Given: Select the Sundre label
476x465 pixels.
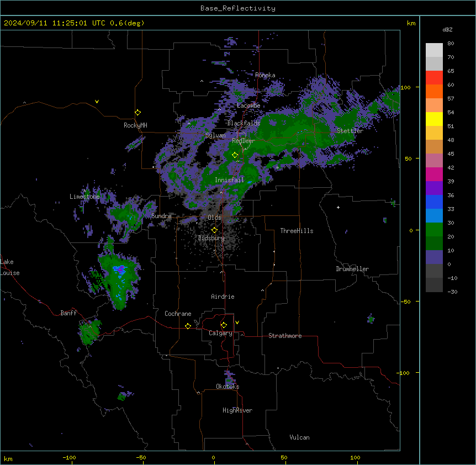Looking at the screenshot, I should coord(161,216).
